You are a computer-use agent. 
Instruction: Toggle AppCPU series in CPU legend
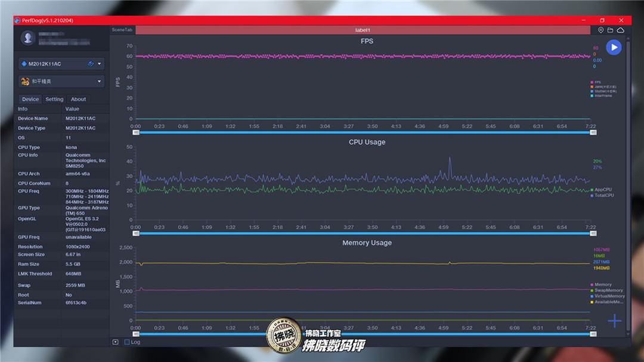click(601, 190)
